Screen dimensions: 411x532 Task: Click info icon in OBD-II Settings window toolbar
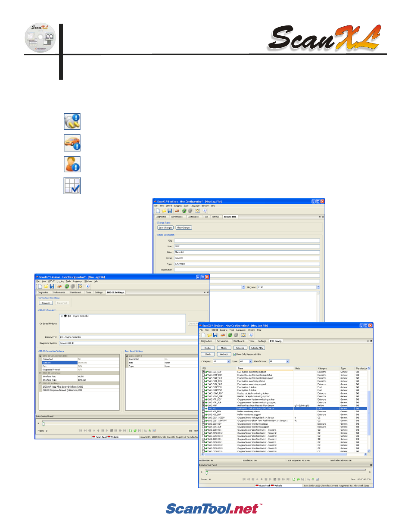point(87,286)
